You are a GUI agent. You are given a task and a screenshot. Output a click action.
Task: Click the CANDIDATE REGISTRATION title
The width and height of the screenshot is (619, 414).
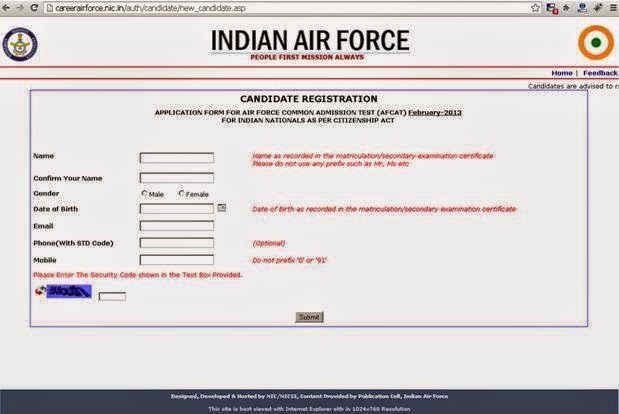coord(309,99)
